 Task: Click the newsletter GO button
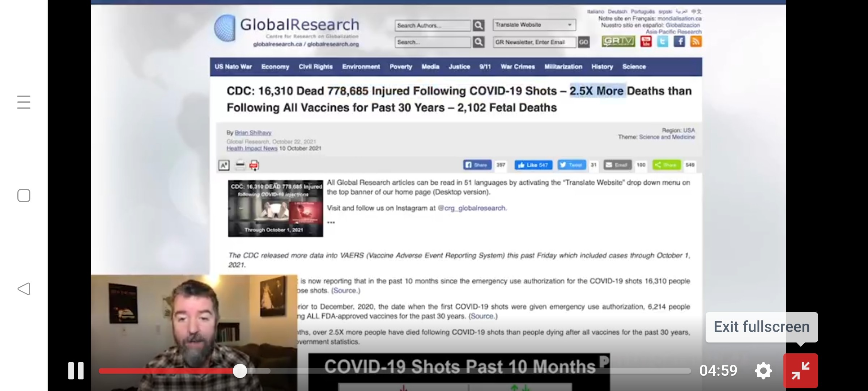click(583, 42)
